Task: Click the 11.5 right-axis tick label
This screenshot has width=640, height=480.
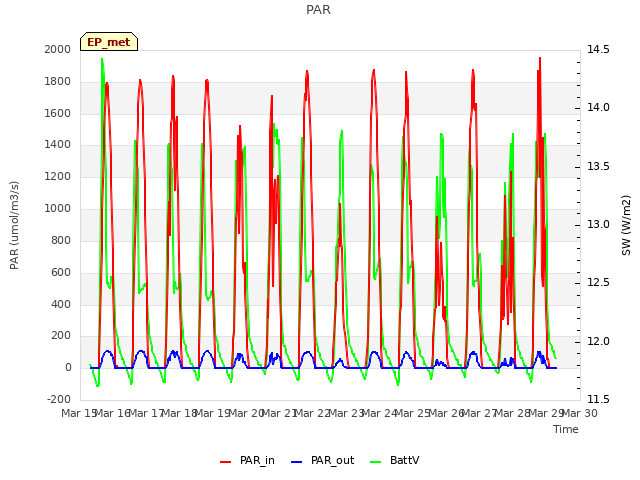Action: (x=598, y=399)
